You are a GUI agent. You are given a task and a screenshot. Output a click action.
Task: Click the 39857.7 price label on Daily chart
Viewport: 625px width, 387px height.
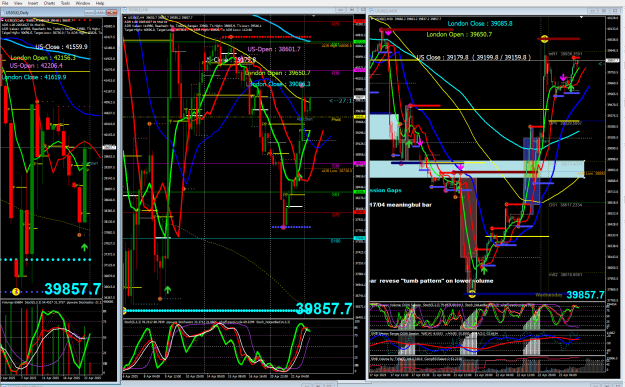pos(73,289)
